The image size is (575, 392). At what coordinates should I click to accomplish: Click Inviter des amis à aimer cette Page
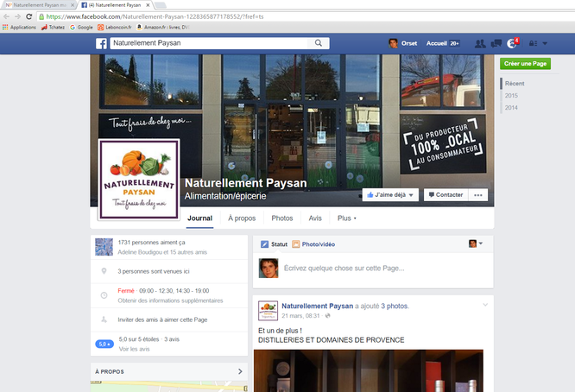162,319
